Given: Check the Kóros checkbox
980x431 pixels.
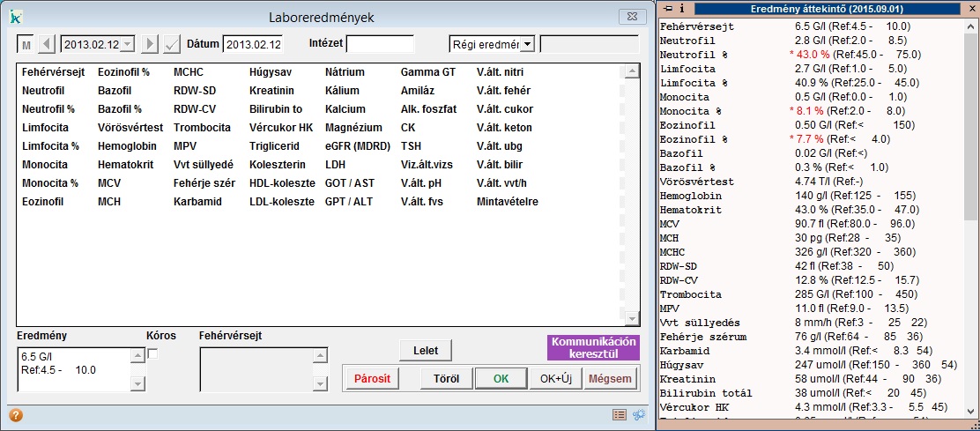Looking at the screenshot, I should [x=152, y=353].
